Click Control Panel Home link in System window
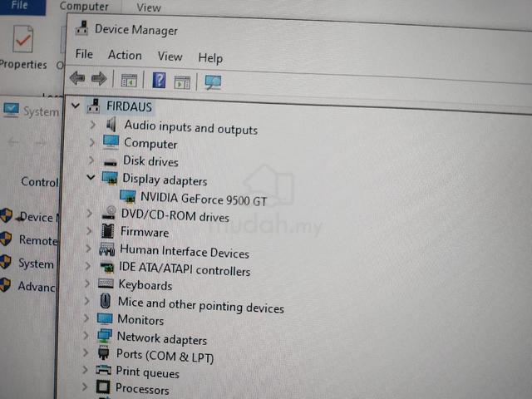 click(39, 182)
